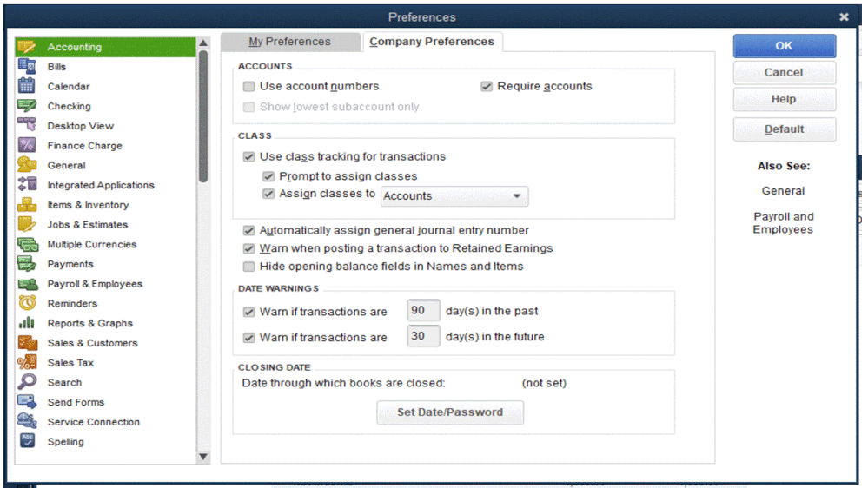Open the Spelling preferences icon

coord(27,441)
